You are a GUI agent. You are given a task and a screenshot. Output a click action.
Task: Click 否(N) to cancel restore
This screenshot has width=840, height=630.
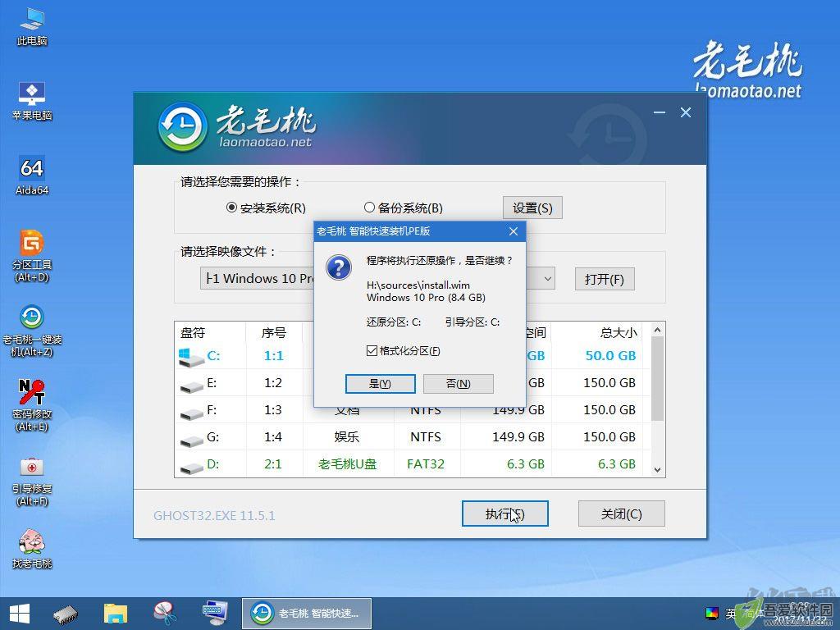coord(458,384)
